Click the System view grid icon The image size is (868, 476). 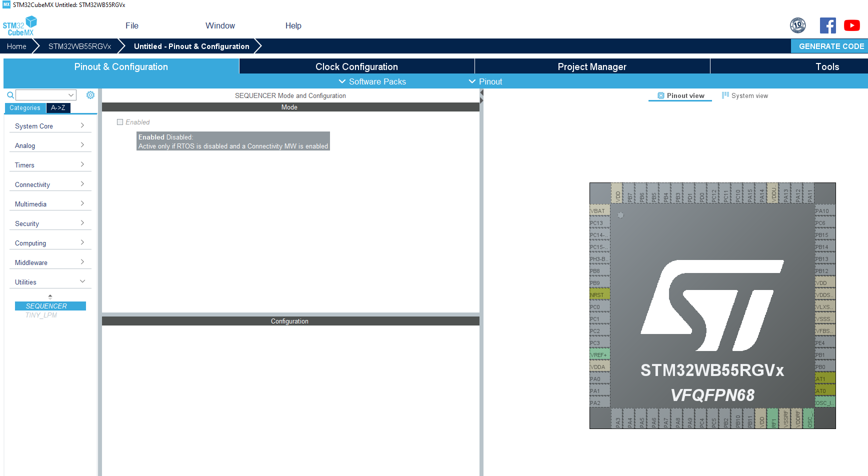725,95
